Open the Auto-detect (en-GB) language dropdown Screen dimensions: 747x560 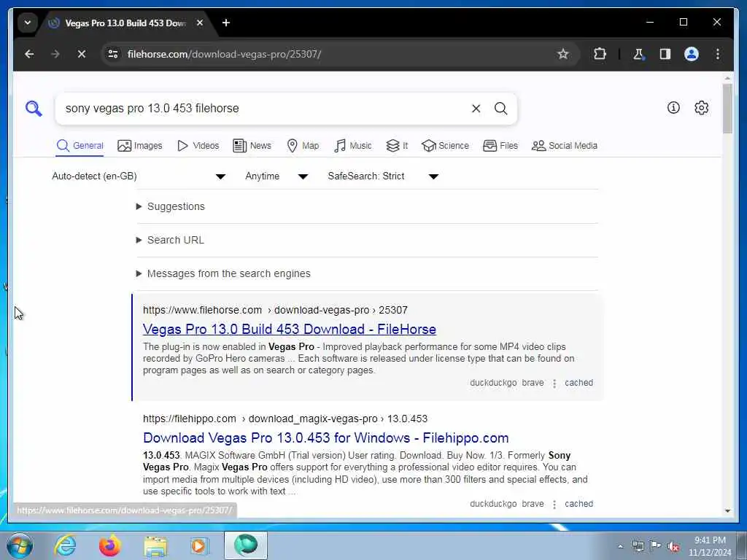click(x=139, y=176)
